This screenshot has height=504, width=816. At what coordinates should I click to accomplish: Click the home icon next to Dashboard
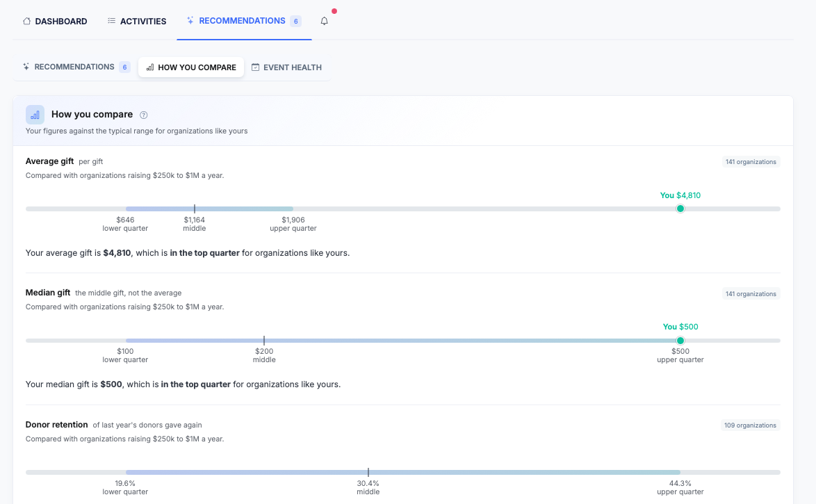pyautogui.click(x=26, y=21)
